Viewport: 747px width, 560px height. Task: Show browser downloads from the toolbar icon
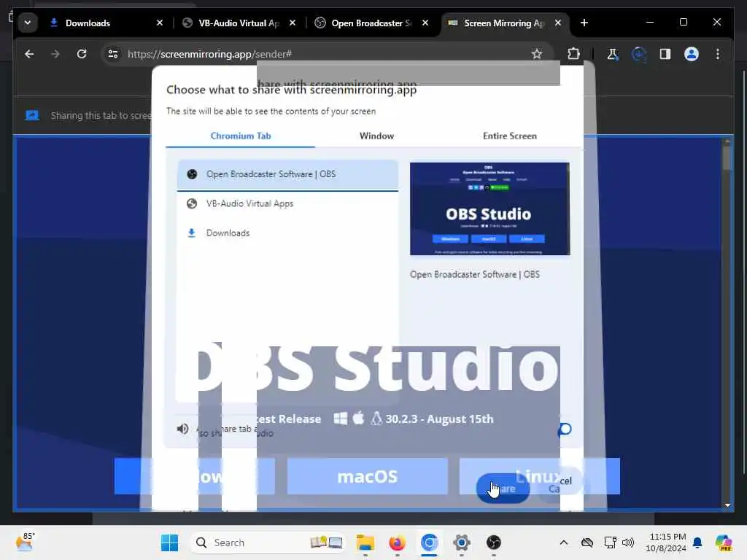click(639, 54)
